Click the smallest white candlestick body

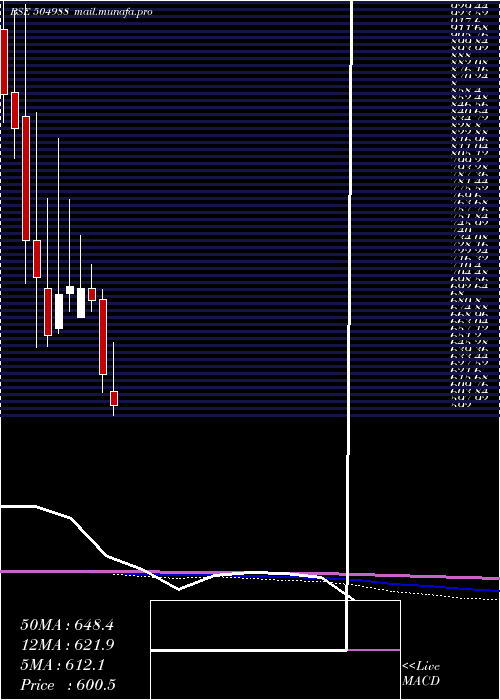[x=70, y=290]
